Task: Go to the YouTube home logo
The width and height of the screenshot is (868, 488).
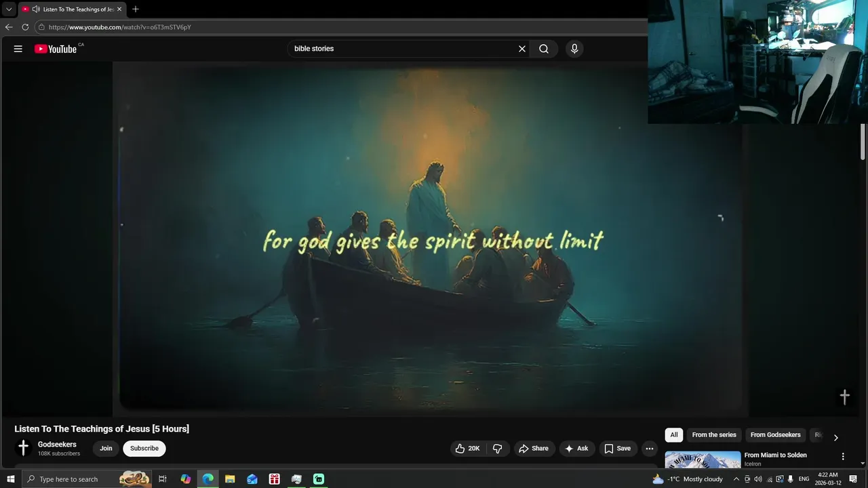Action: click(56, 49)
